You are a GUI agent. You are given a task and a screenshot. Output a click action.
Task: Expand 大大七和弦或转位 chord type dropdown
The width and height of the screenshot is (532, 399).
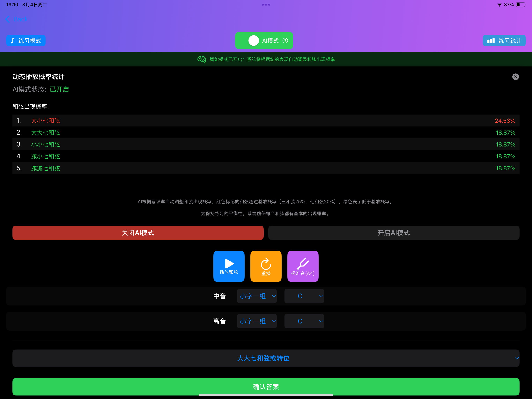266,358
